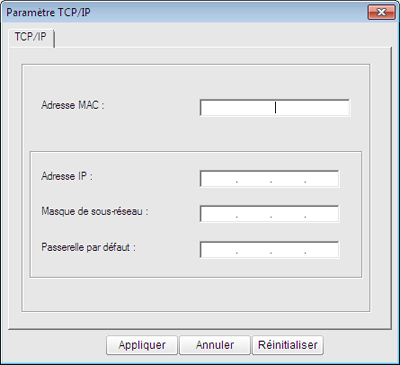
Task: Close the Paramètre TCP/IP dialog
Action: tap(381, 12)
